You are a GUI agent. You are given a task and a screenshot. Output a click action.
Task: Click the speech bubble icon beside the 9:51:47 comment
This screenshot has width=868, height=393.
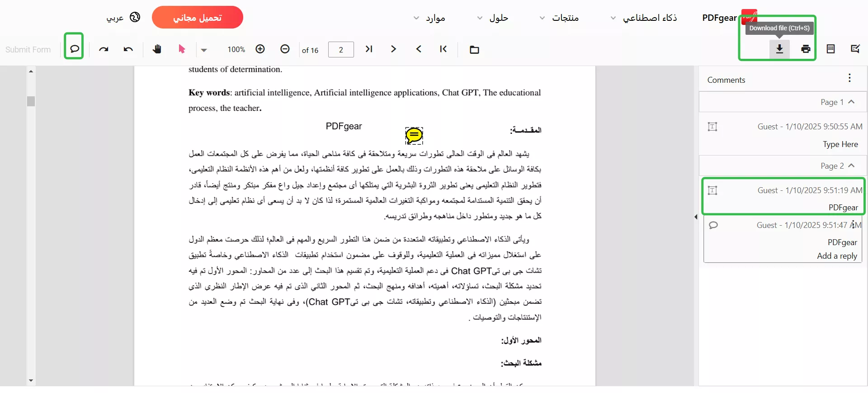[713, 225]
